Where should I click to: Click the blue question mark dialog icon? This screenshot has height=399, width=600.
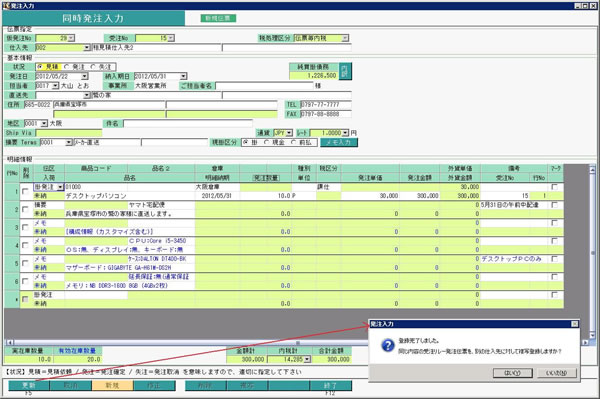388,345
